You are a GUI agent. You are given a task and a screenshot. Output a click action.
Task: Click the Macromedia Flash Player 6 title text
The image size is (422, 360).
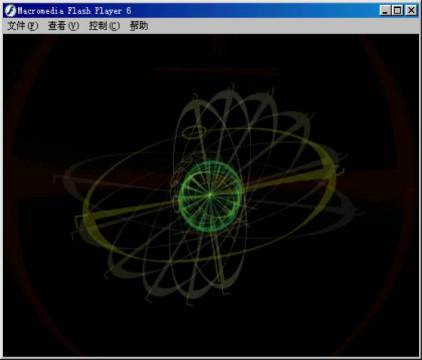point(74,11)
